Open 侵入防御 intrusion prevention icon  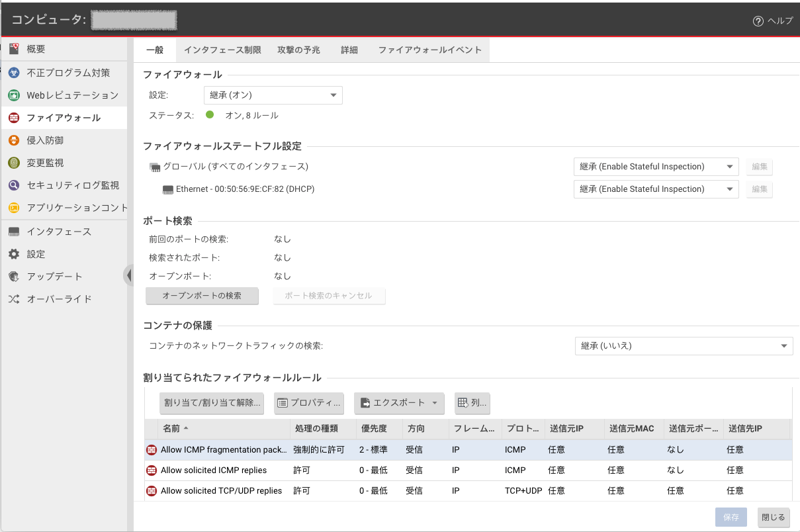14,140
